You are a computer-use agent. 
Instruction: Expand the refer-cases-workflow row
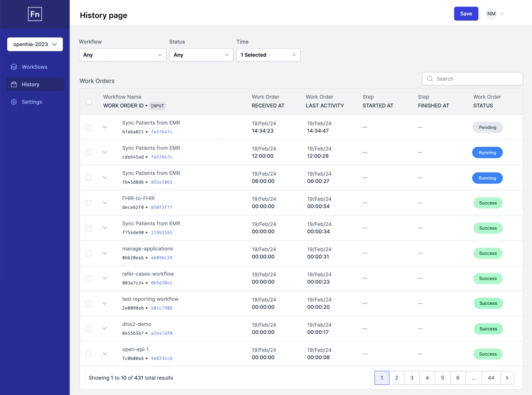105,278
